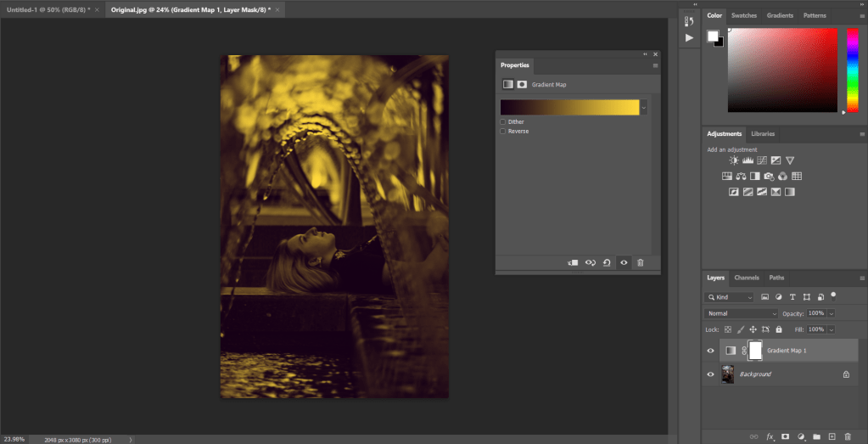Enable the Dither checkbox

[503, 122]
